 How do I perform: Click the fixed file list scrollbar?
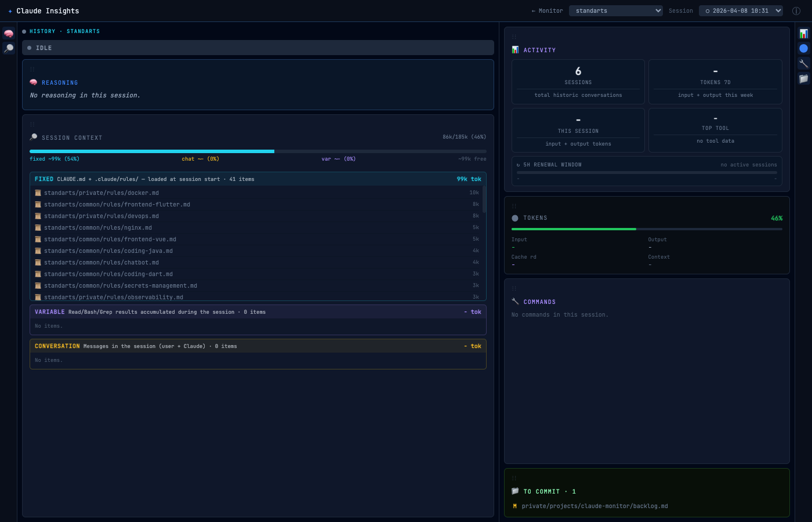tap(484, 199)
